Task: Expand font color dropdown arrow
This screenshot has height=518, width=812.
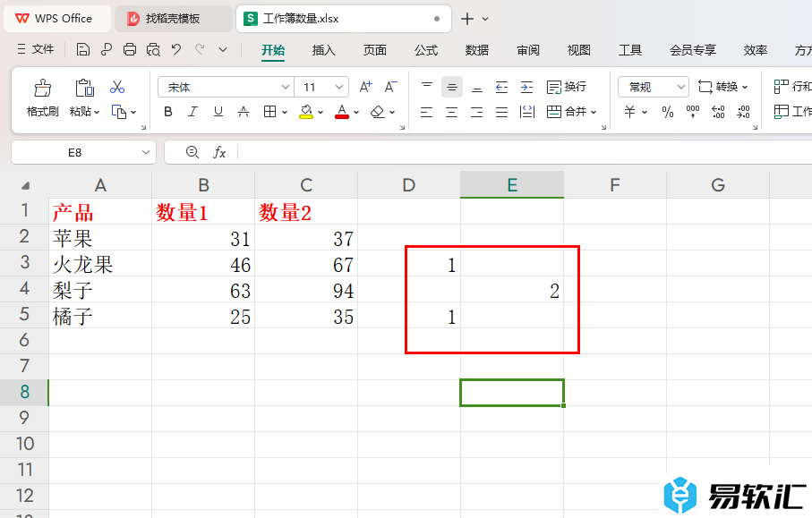Action: 356,113
